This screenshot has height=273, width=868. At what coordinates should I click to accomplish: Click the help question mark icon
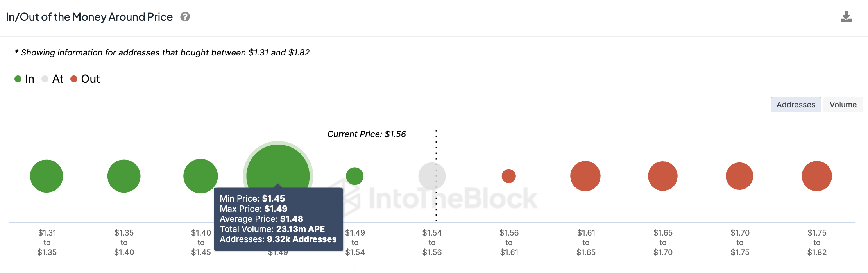pyautogui.click(x=185, y=17)
